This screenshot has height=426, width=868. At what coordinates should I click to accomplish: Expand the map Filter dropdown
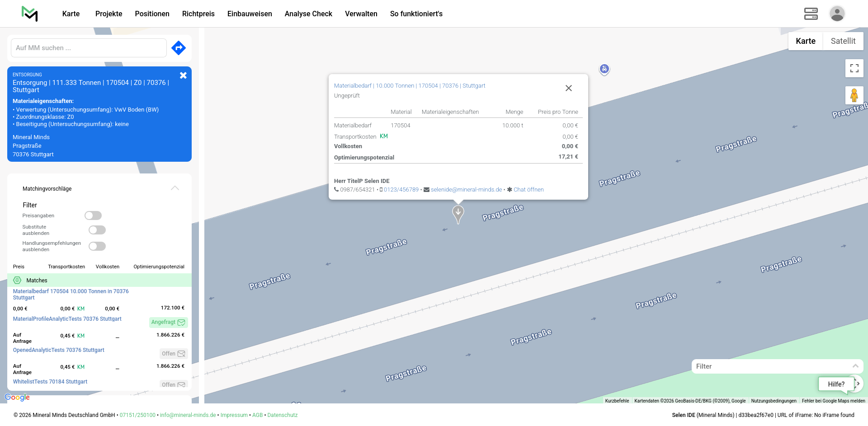point(855,366)
